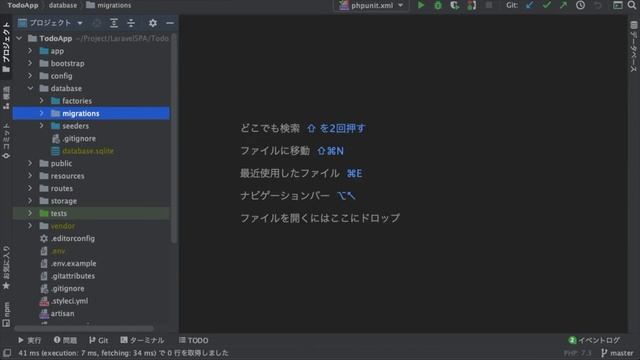The image size is (640, 360).
Task: Expand the vendor folder
Action: 30,226
